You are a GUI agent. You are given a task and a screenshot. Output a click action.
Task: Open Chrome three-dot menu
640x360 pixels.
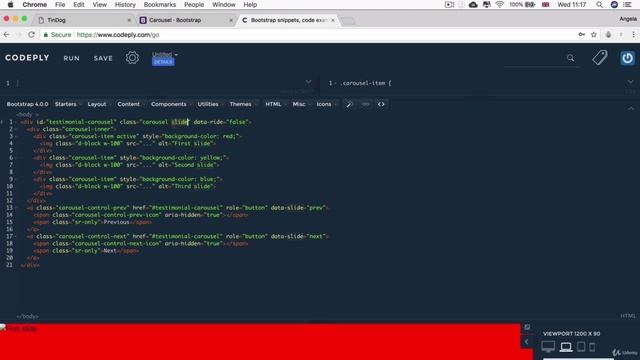point(633,35)
